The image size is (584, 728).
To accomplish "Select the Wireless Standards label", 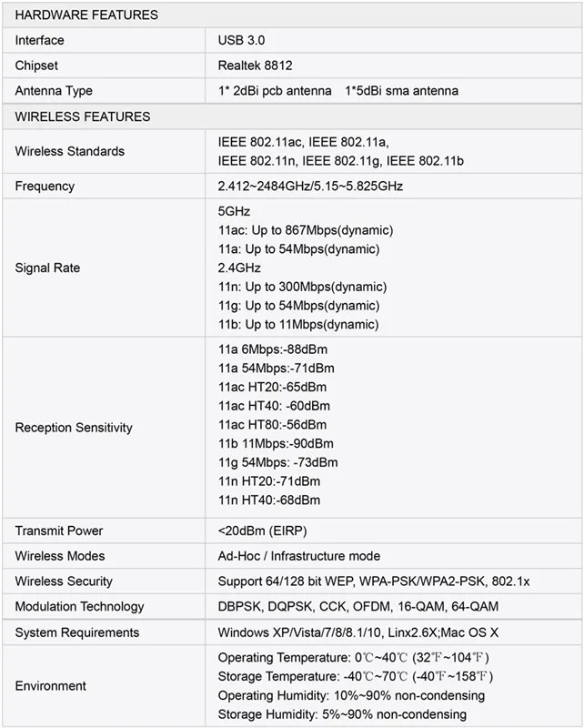I will pyautogui.click(x=70, y=151).
